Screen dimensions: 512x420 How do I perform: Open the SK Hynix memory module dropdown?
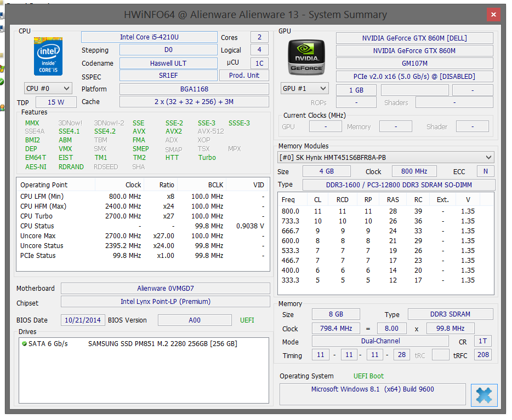click(386, 158)
